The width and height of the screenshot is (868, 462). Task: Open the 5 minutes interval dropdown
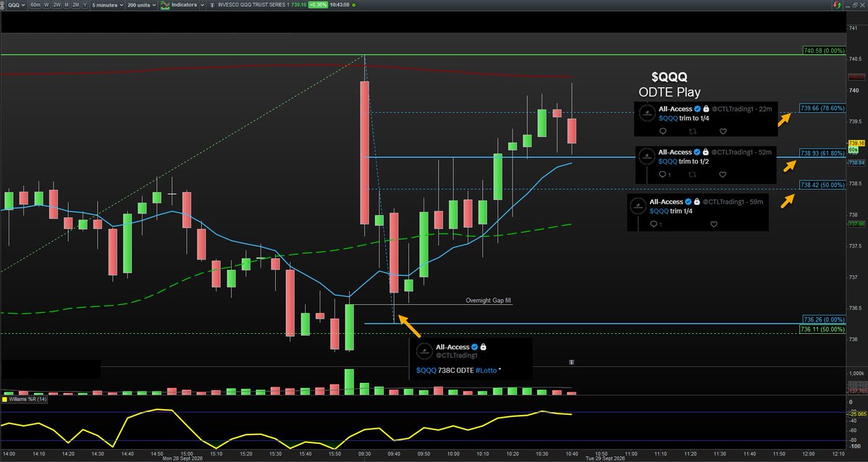pyautogui.click(x=107, y=4)
